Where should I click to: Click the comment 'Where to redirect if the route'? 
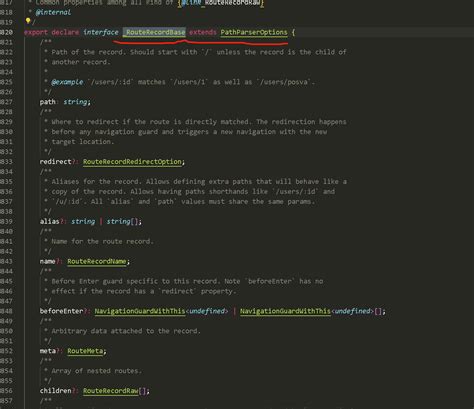pyautogui.click(x=111, y=122)
